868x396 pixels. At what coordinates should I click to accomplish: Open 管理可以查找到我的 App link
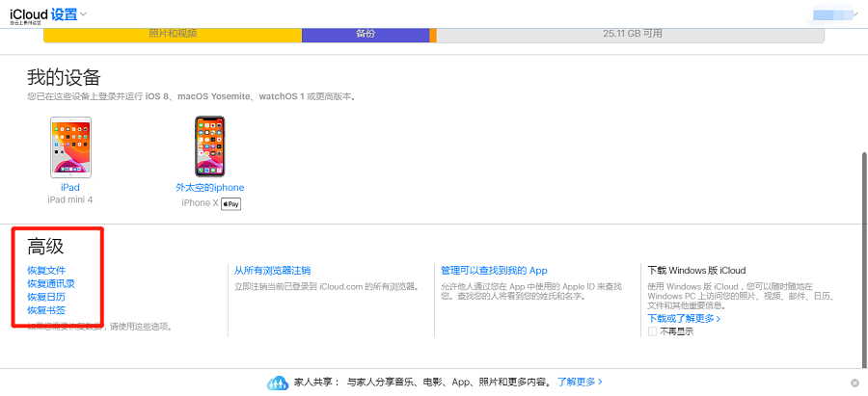click(x=494, y=271)
